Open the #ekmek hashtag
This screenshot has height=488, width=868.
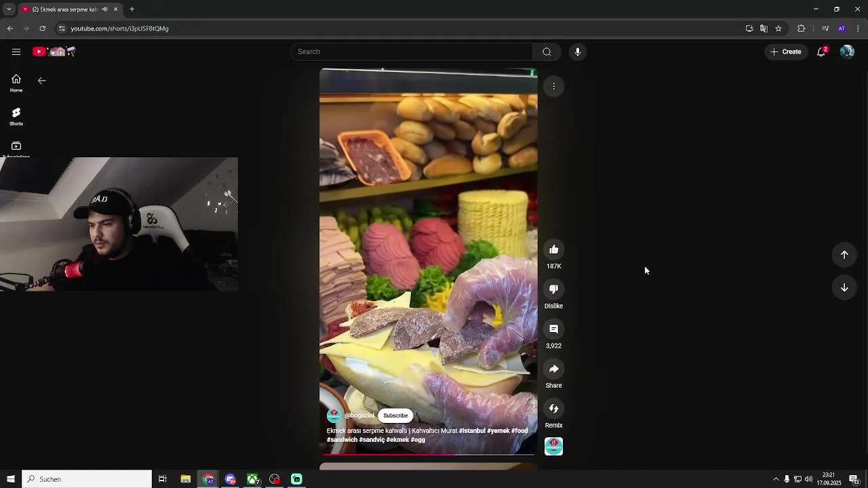tap(397, 440)
